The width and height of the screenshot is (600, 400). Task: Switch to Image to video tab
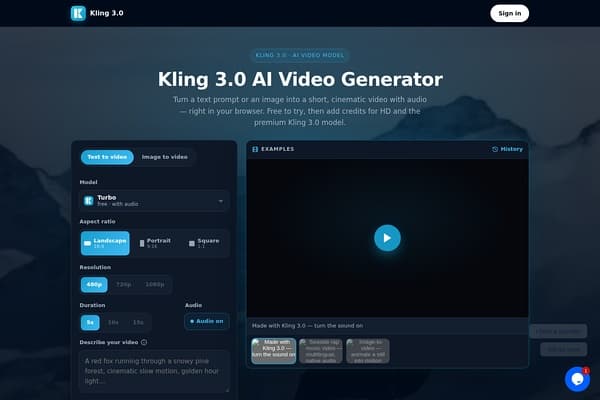click(x=165, y=157)
